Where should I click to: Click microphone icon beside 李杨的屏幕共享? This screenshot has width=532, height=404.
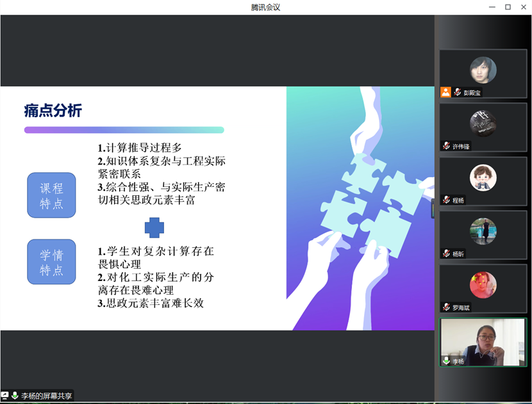(15, 396)
